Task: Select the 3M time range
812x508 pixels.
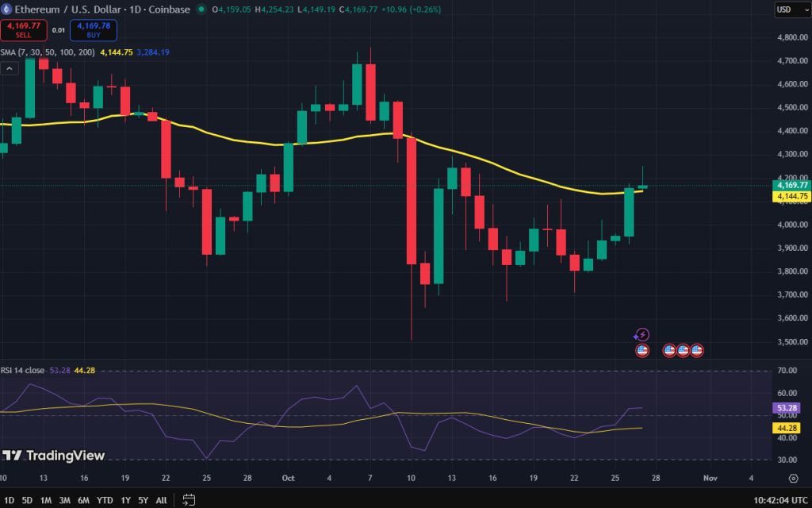Action: [x=64, y=500]
